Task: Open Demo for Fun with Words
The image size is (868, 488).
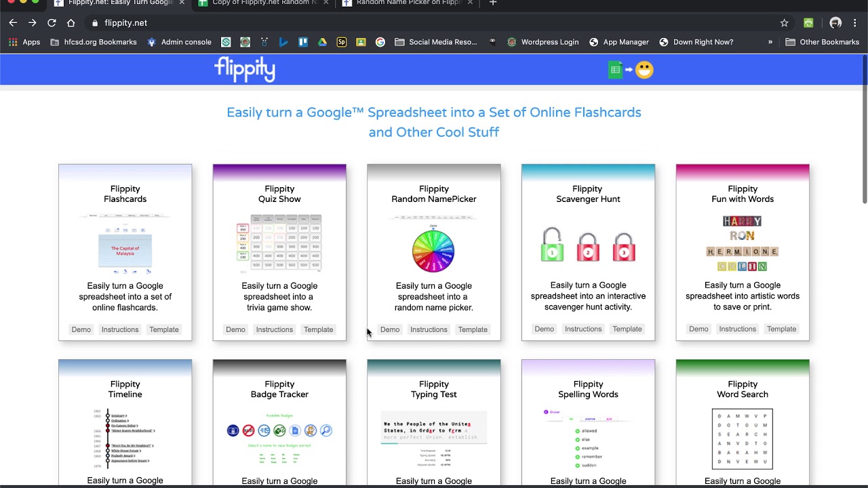Action: click(698, 329)
